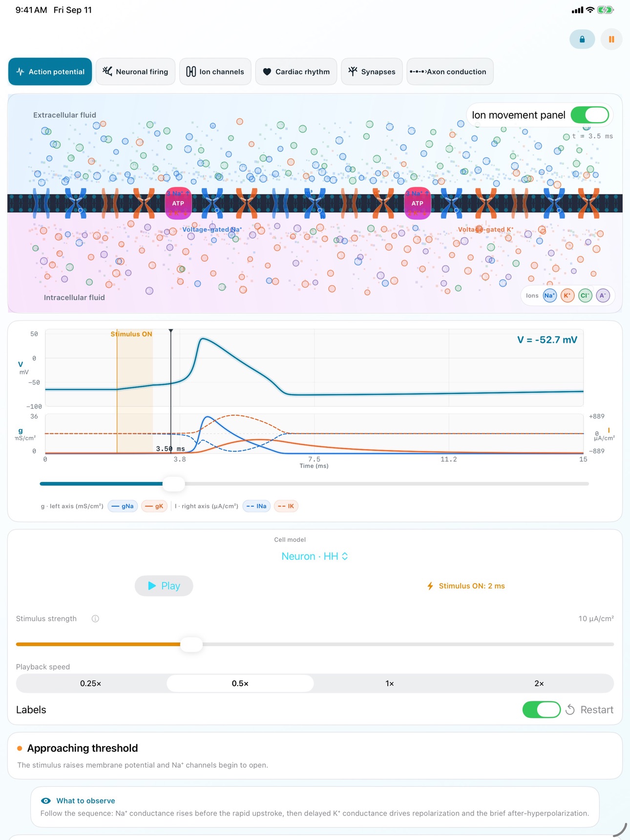Open the Stimulus strength info icon
Viewport: 630px width, 840px height.
point(95,619)
